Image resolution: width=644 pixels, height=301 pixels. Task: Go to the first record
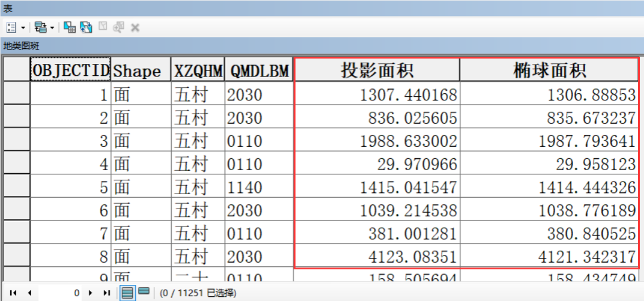pos(13,293)
